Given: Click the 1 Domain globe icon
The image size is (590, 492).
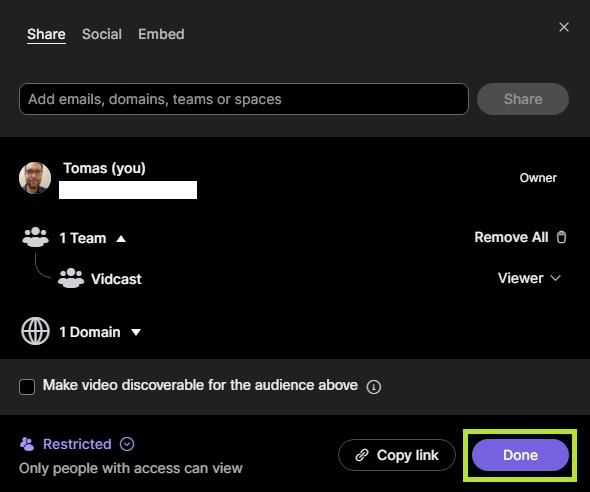Looking at the screenshot, I should [35, 331].
